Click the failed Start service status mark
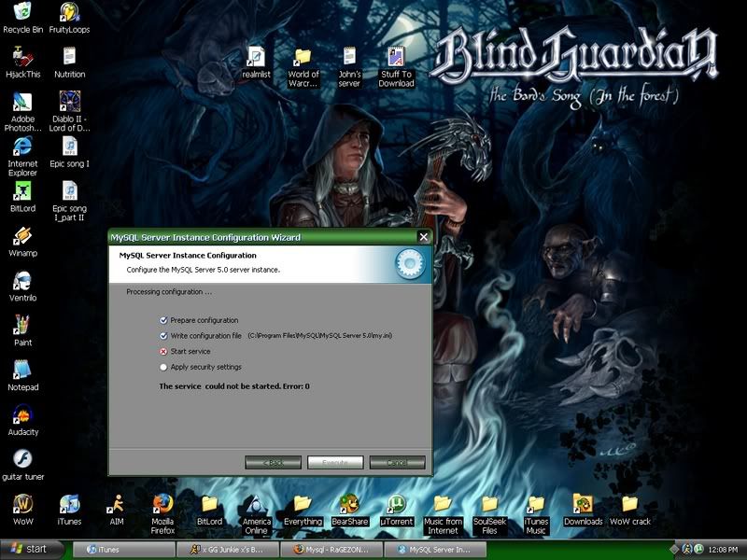Viewport: 747px width, 560px height. [x=163, y=352]
